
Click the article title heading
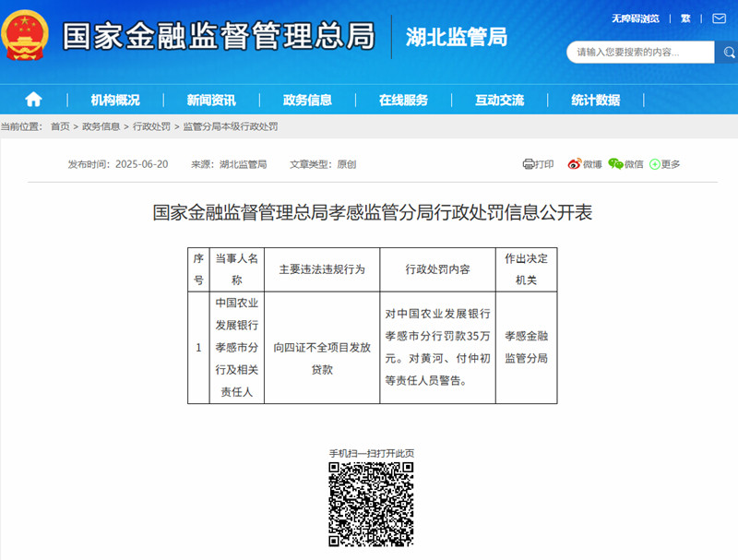coord(373,212)
